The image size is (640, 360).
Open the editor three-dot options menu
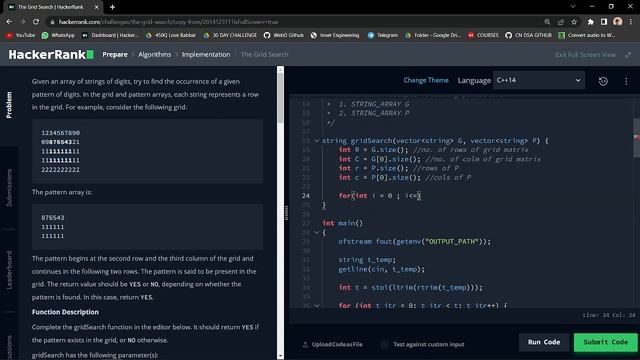626,81
